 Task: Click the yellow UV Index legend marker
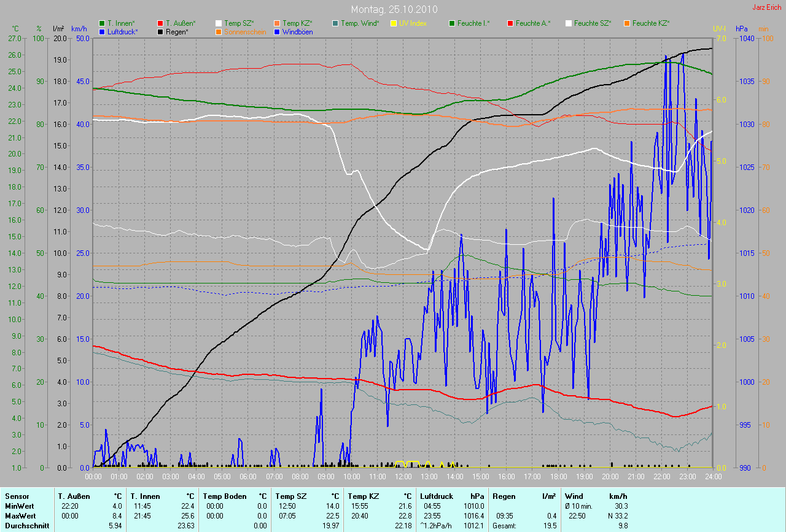click(x=394, y=23)
